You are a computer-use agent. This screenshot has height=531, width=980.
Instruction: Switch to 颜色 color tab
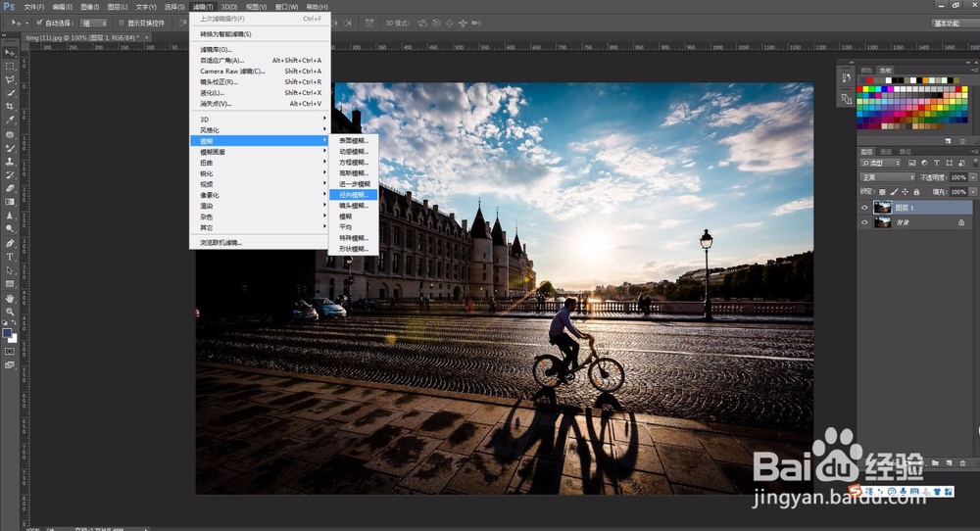(866, 70)
